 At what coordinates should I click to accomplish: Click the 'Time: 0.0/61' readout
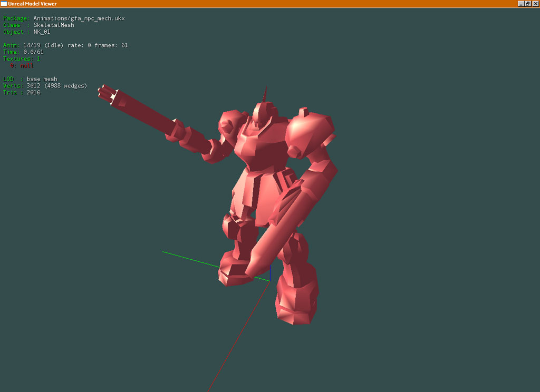[23, 52]
